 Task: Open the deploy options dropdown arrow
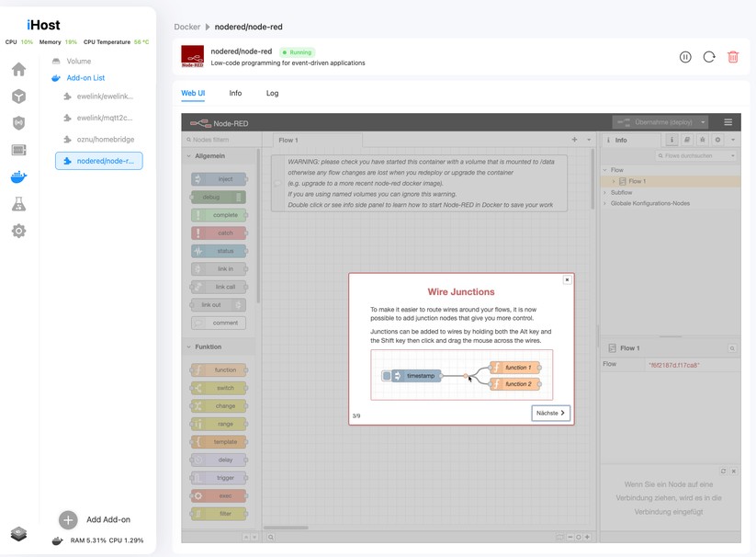702,122
